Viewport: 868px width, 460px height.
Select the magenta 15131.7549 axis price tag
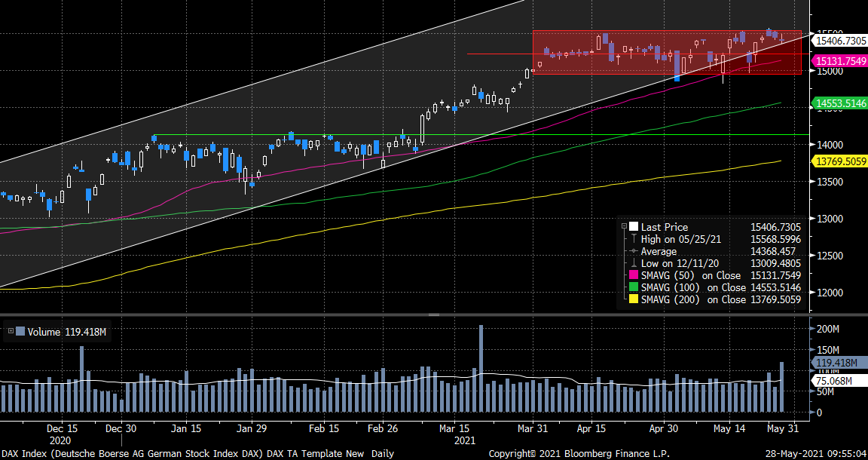pyautogui.click(x=840, y=62)
